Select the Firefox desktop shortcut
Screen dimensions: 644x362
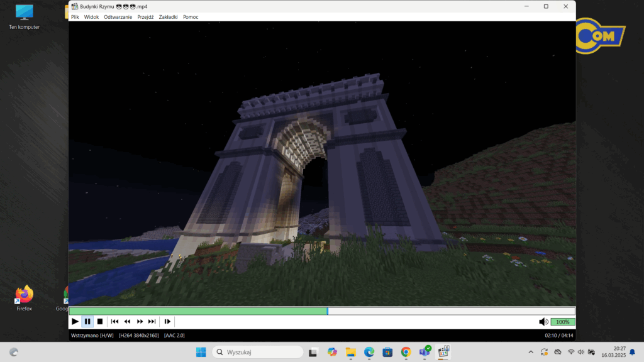[x=25, y=299]
